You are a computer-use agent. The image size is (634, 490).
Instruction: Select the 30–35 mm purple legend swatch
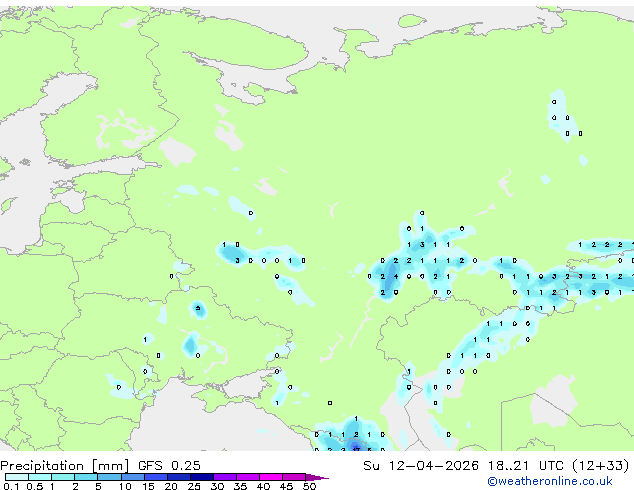(x=225, y=477)
